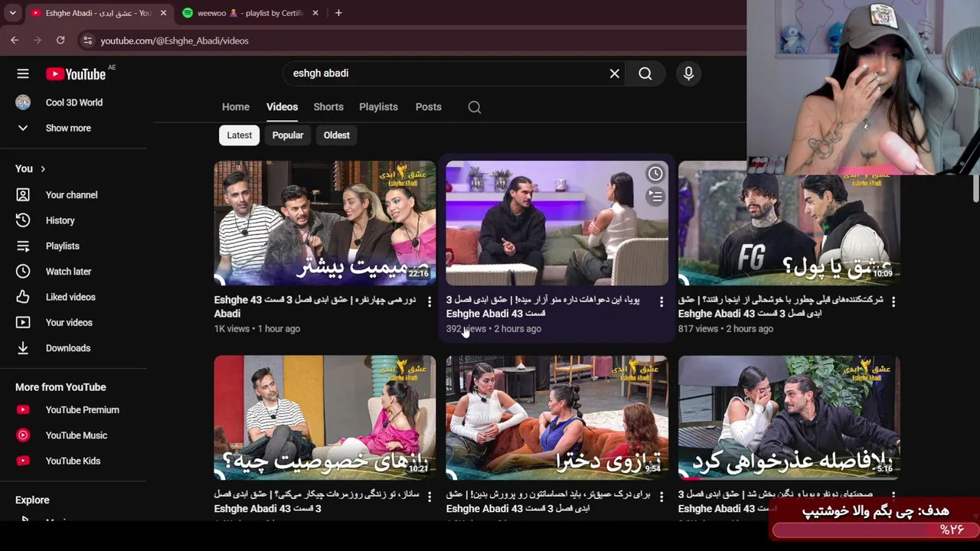
Task: Sort videos by Oldest
Action: pos(336,135)
